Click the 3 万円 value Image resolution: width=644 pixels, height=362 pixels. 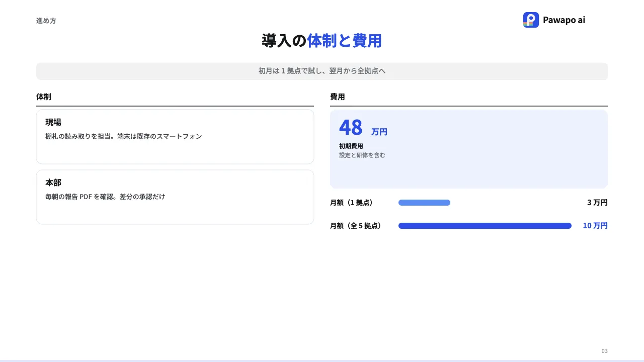(x=597, y=203)
